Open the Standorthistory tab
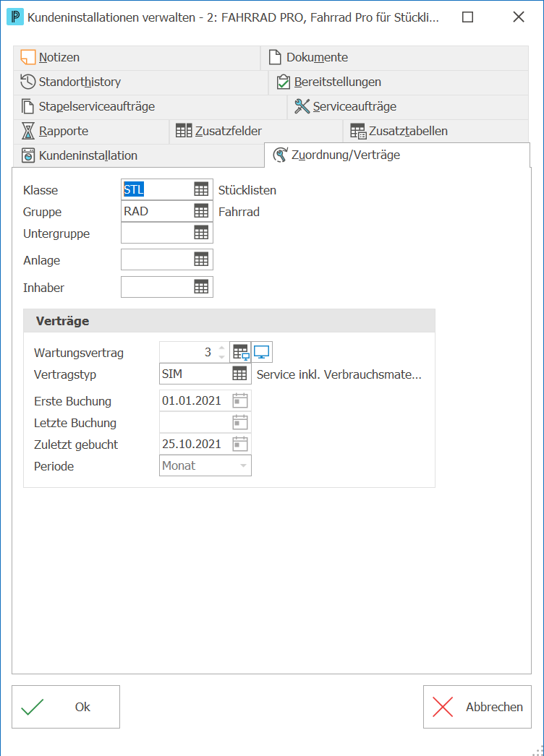This screenshot has width=544, height=756. coord(140,82)
